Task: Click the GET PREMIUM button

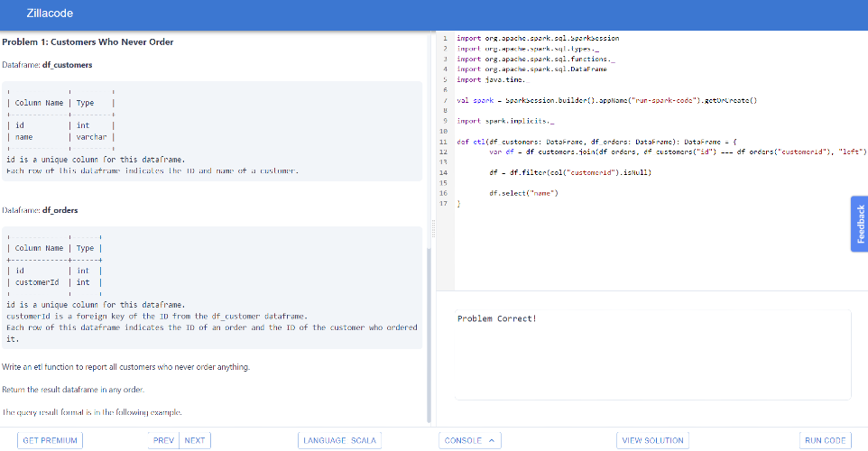Action: click(x=50, y=440)
